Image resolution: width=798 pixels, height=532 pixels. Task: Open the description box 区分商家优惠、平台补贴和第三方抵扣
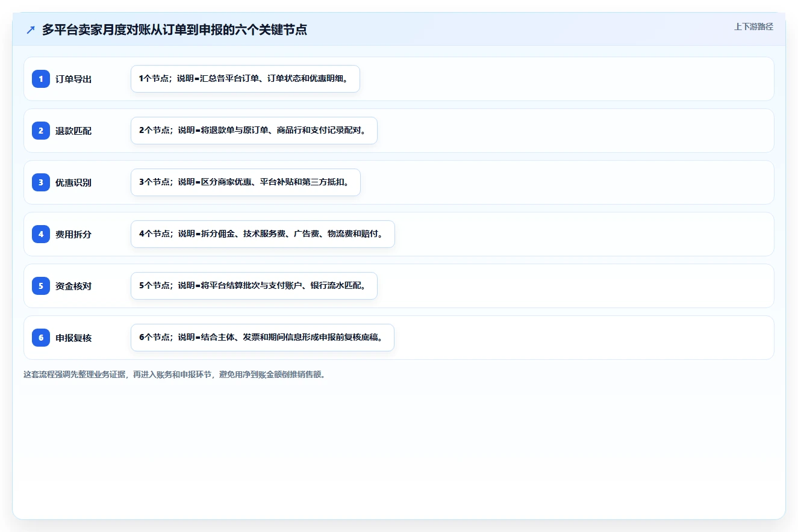(246, 182)
